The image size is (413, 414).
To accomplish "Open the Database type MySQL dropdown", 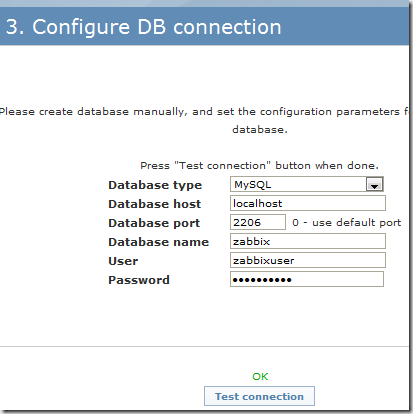I will pos(307,184).
